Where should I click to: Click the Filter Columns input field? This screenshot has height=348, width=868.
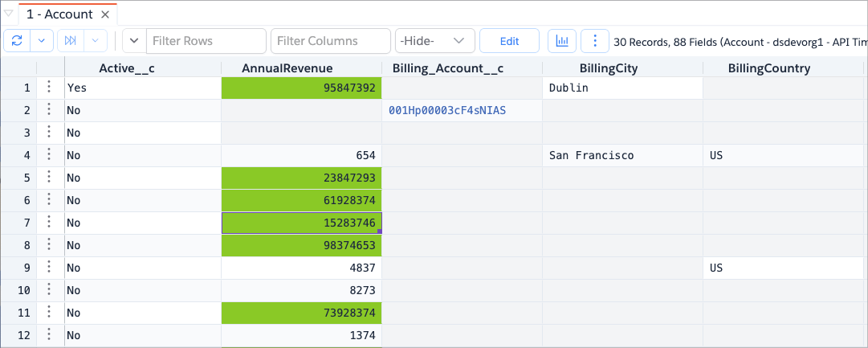[330, 41]
